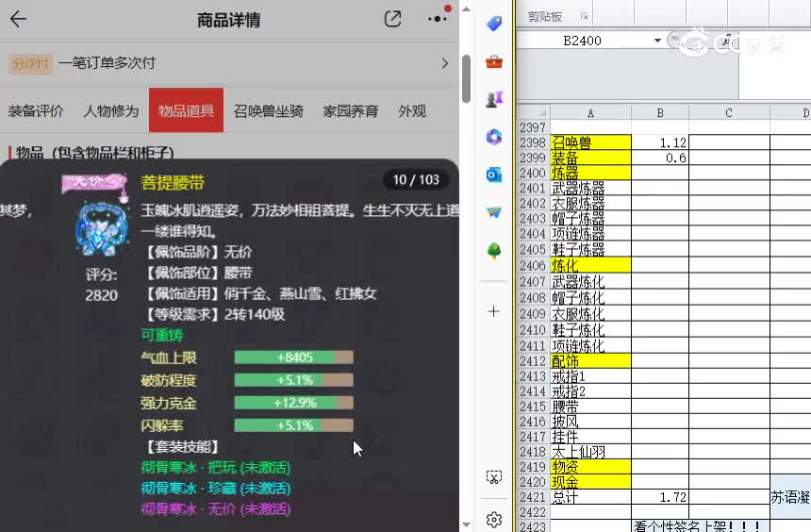Click the 破防程度 +5.1% progress bar
The image size is (811, 532).
pos(294,380)
